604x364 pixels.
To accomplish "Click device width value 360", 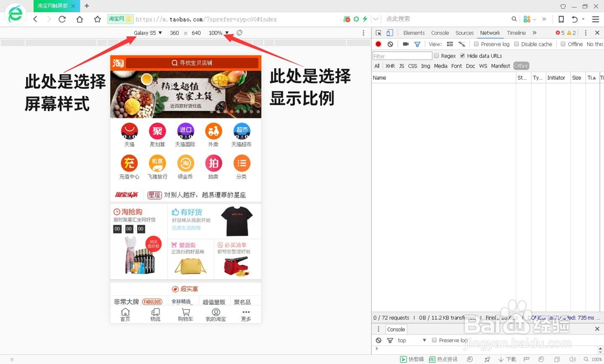I will 175,33.
